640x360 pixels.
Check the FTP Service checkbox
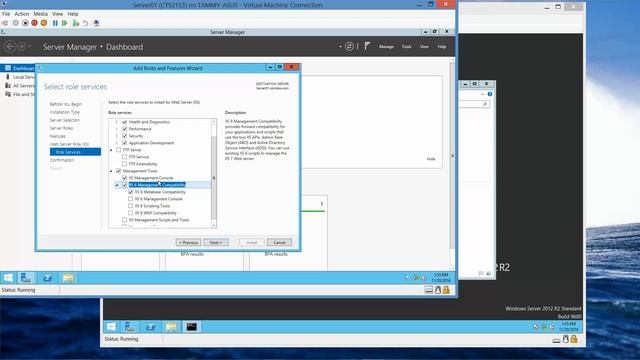coord(124,157)
